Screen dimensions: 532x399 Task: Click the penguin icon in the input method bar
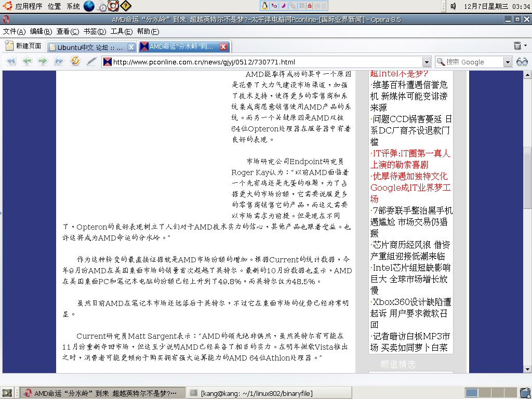264,6
